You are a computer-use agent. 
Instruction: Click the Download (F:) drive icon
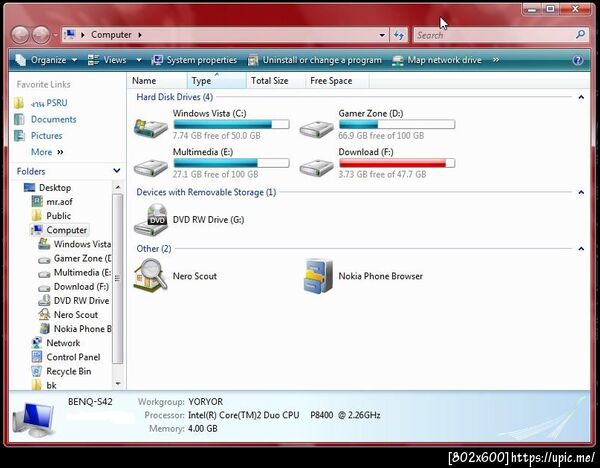pyautogui.click(x=316, y=167)
